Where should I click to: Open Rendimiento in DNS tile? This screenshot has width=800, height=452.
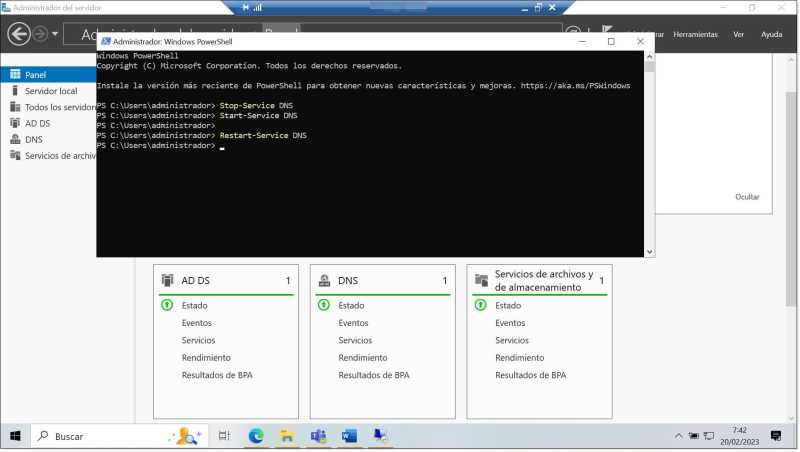click(x=363, y=358)
